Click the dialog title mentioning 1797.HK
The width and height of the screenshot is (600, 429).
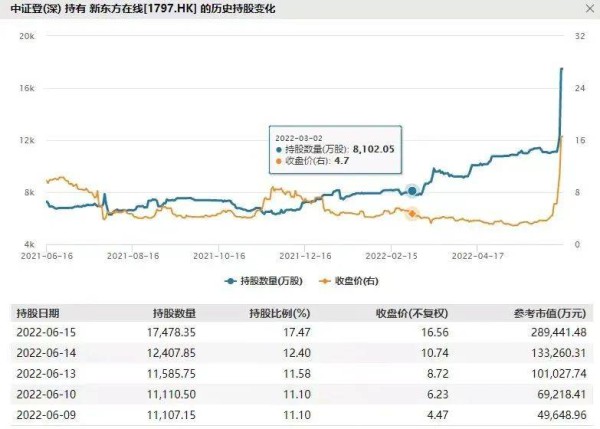click(143, 8)
